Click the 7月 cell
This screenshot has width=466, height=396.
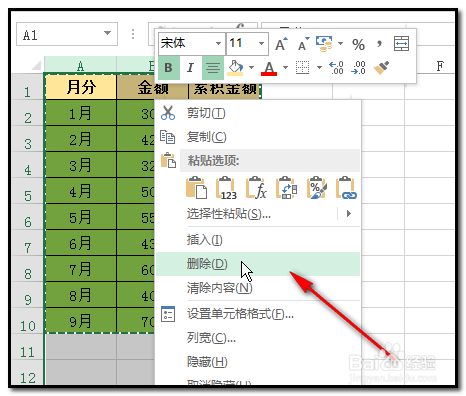coord(81,269)
